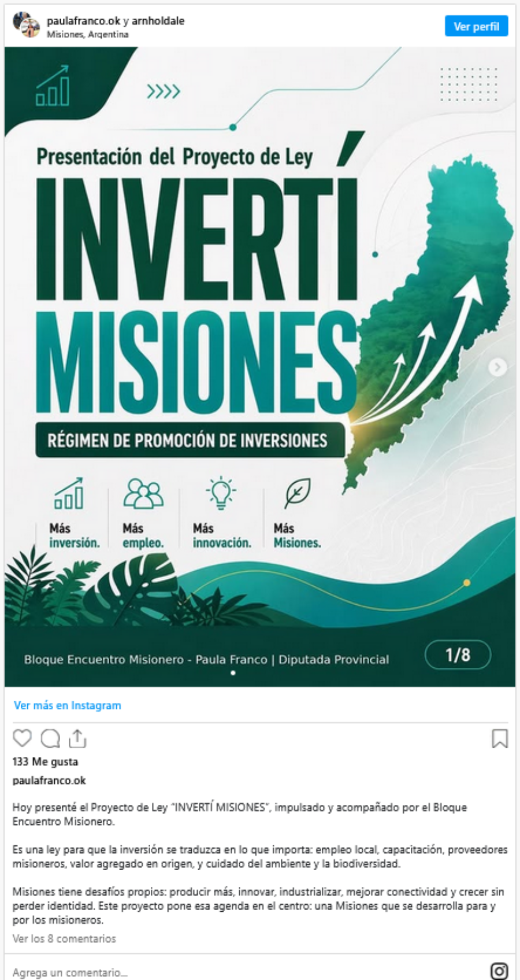520x980 pixels.
Task: Share the post using the share icon
Action: pyautogui.click(x=77, y=738)
